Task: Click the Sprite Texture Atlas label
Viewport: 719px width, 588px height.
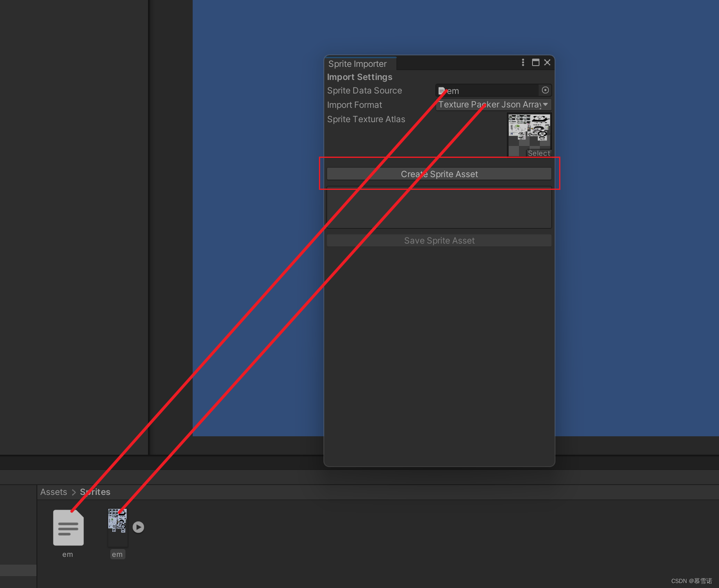Action: click(x=366, y=119)
